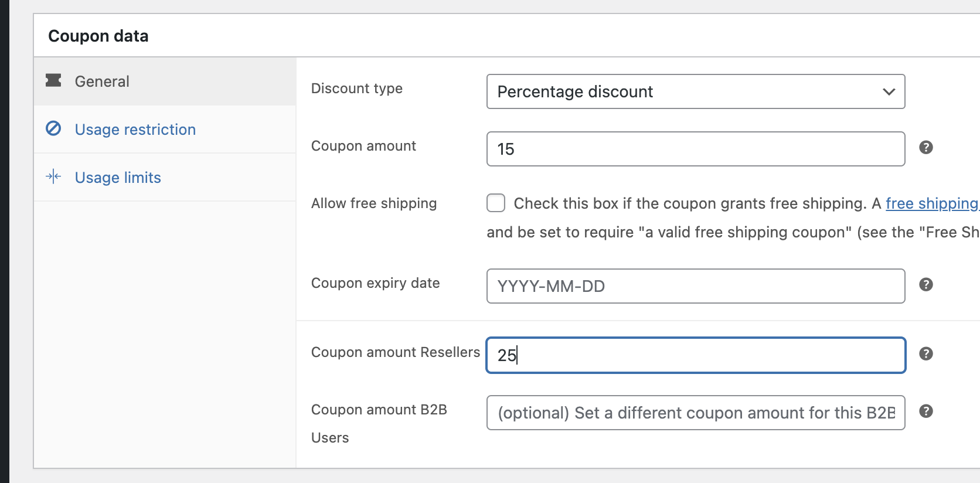Click the chevron arrow on Percentage discount

tap(889, 91)
